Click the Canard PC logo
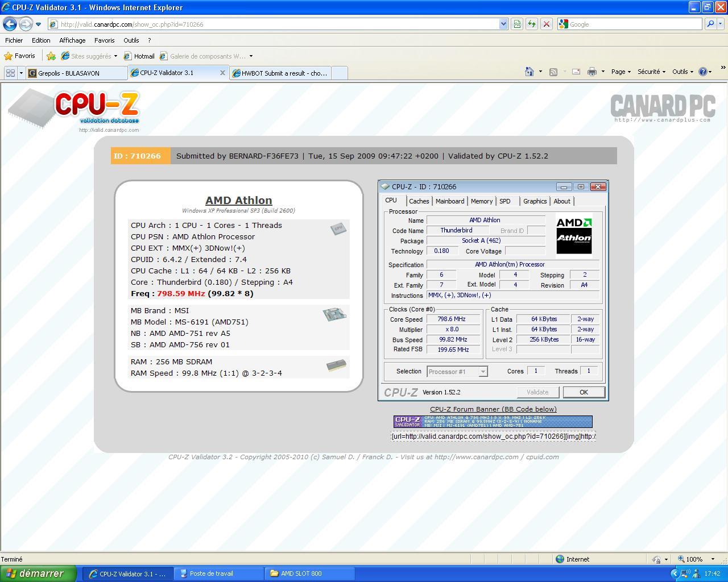728x582 pixels. [x=663, y=107]
